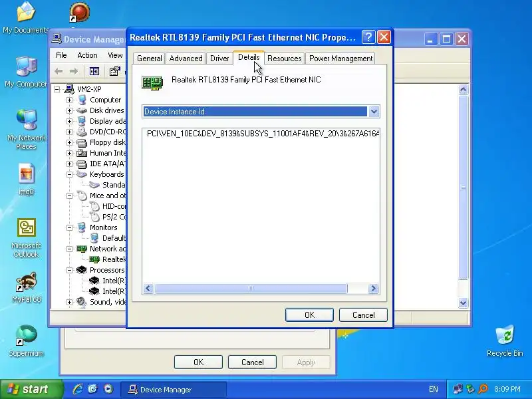Viewport: 532px width, 399px height.
Task: Click the Device Manager Back arrow toolbar icon
Action: point(59,71)
